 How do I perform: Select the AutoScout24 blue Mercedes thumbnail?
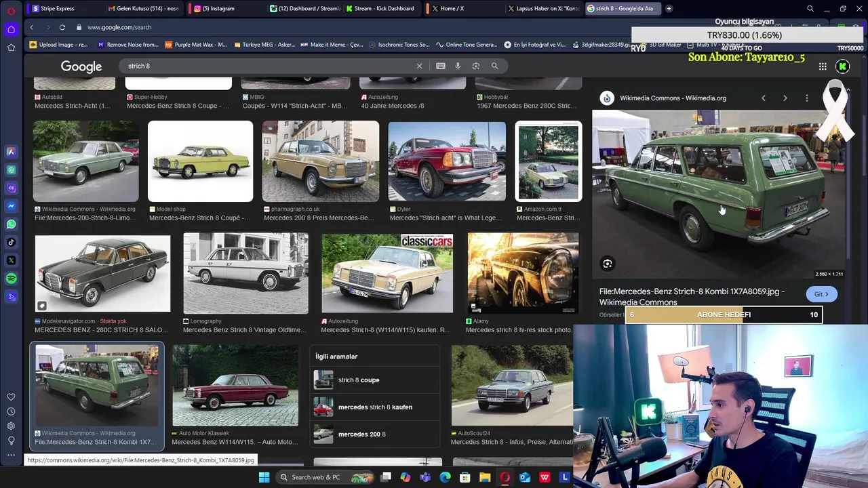coord(512,385)
